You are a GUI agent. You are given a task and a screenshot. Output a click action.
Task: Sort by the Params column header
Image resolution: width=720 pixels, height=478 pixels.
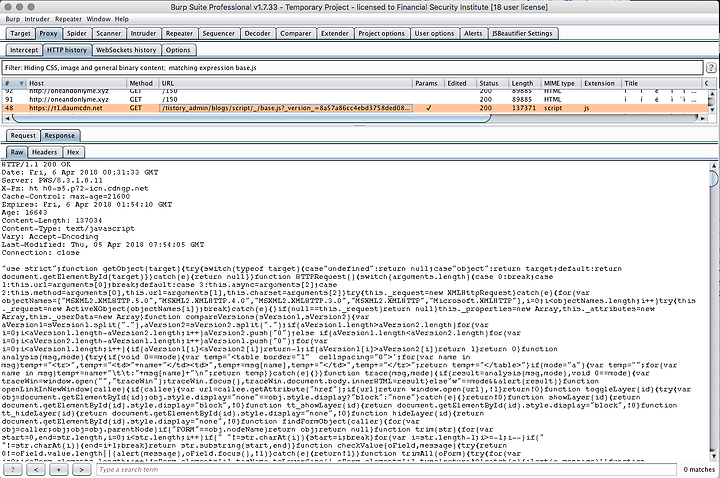tap(426, 84)
